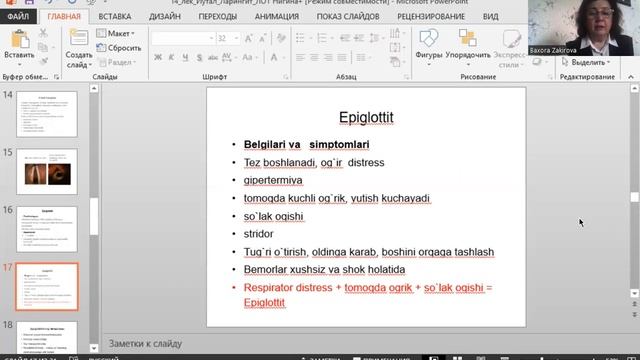
Task: Click the Copy icon in clipboard group
Action: coord(43,47)
